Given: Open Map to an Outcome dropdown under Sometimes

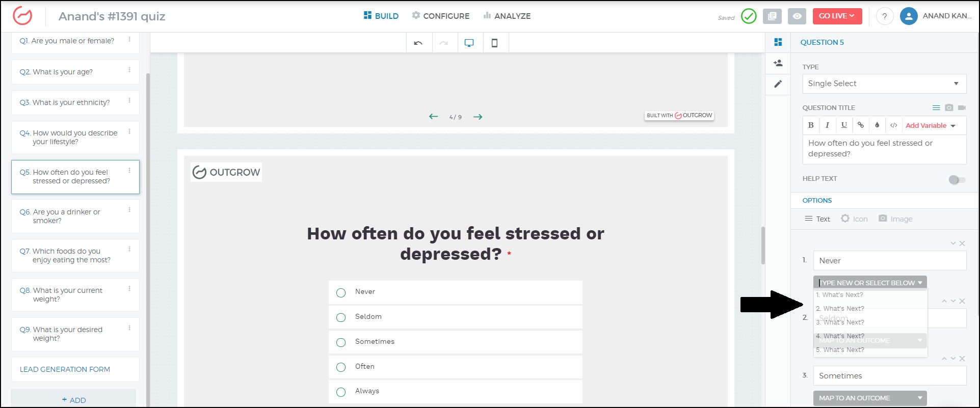Looking at the screenshot, I should 869,398.
